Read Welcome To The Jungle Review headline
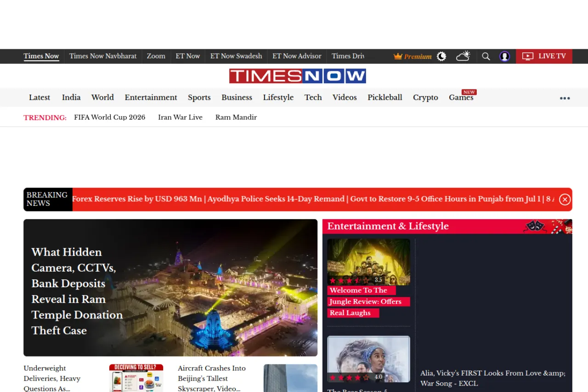 (x=368, y=301)
